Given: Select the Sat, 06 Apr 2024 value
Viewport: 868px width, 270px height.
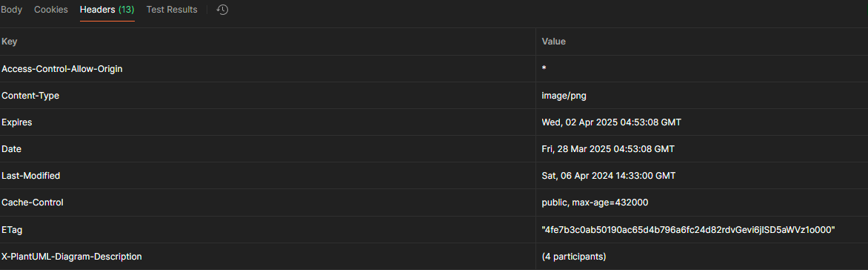Looking at the screenshot, I should click(608, 176).
